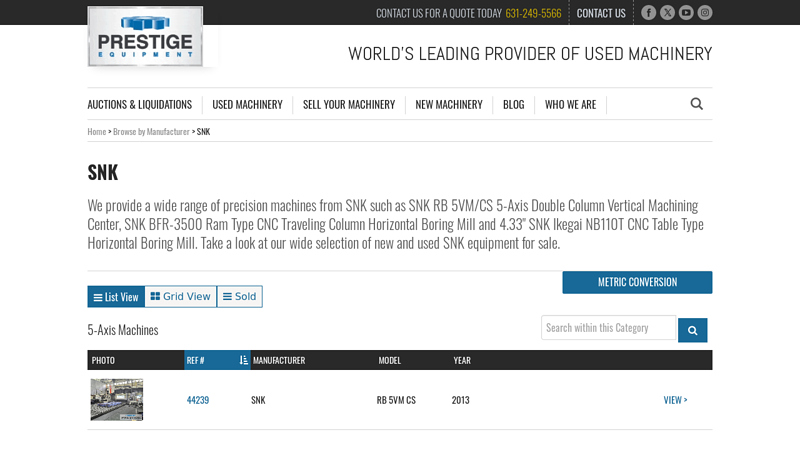Expand the Auctions & Liquidations menu
The height and width of the screenshot is (450, 800).
139,105
